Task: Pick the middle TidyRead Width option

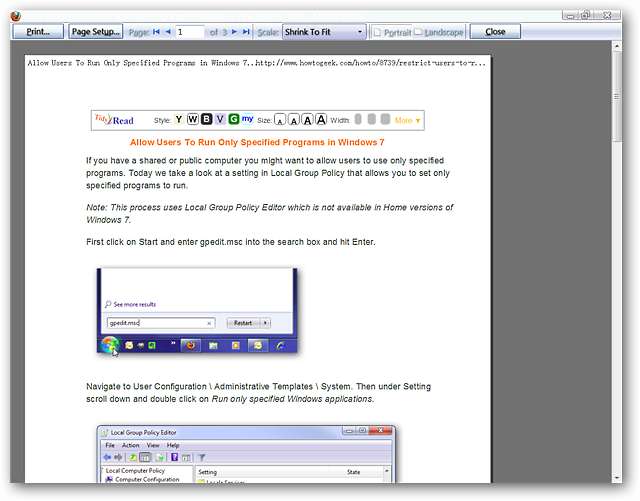Action: tap(371, 119)
